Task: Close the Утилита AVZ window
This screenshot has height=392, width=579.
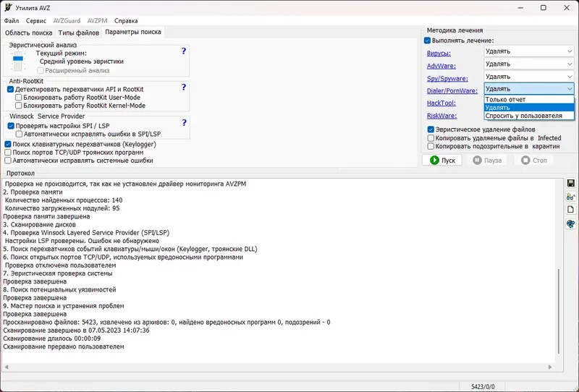Action: pos(567,8)
